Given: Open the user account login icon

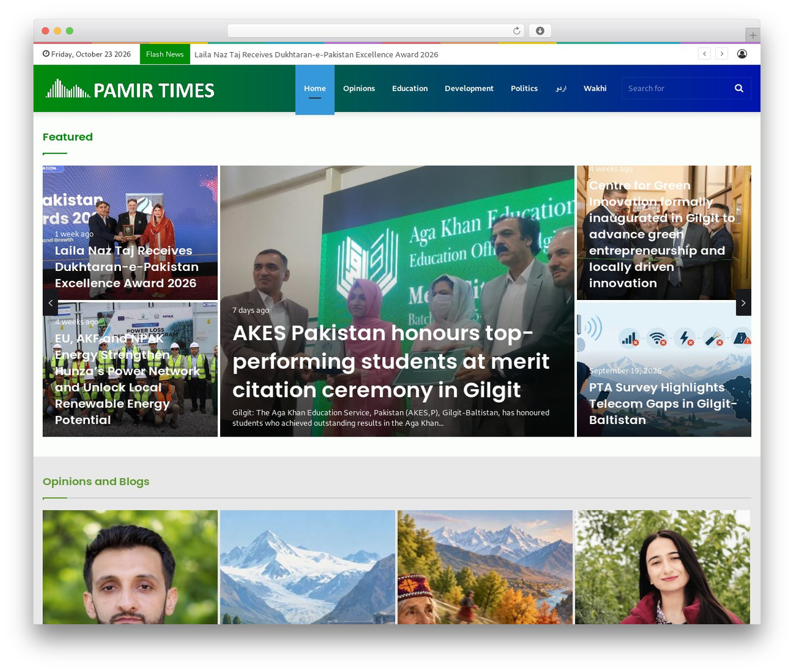Looking at the screenshot, I should coord(742,54).
